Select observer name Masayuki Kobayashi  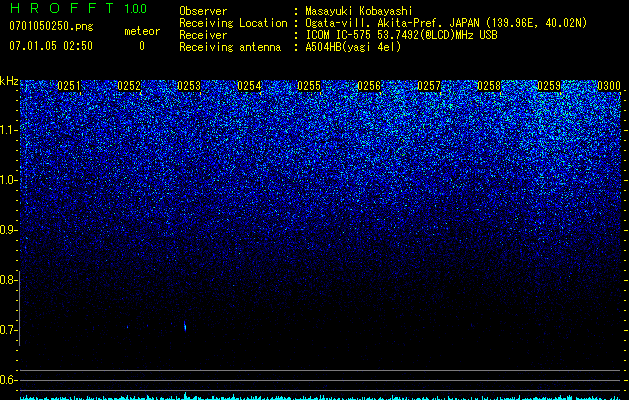359,11
